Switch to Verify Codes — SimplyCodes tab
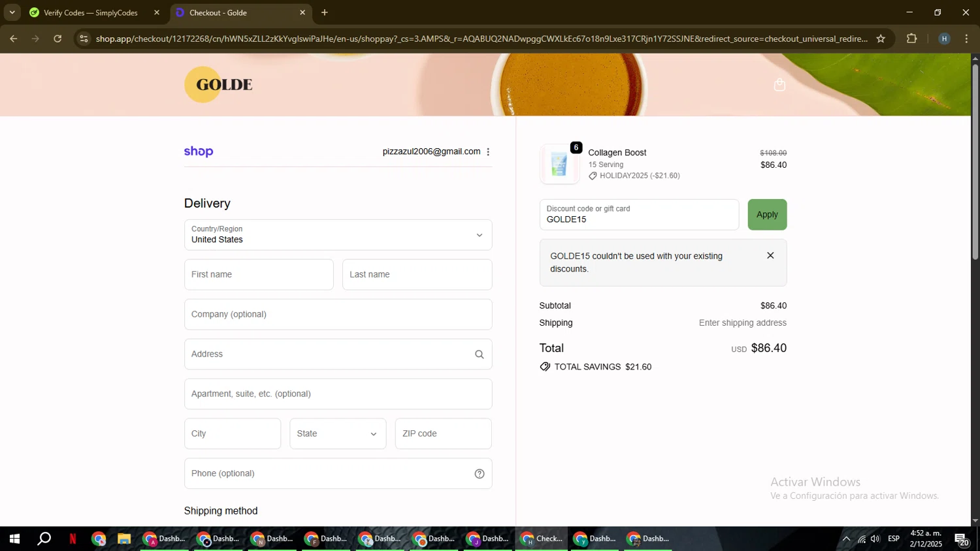This screenshot has height=551, width=980. pos(90,12)
